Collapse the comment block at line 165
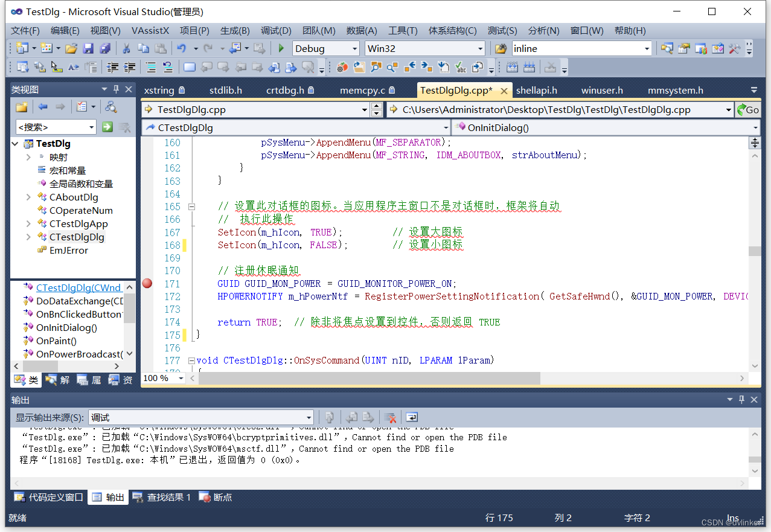This screenshot has width=771, height=532. [x=191, y=207]
